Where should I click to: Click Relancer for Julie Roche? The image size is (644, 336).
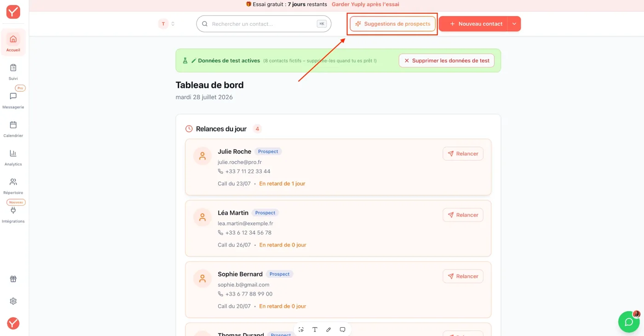[463, 154]
